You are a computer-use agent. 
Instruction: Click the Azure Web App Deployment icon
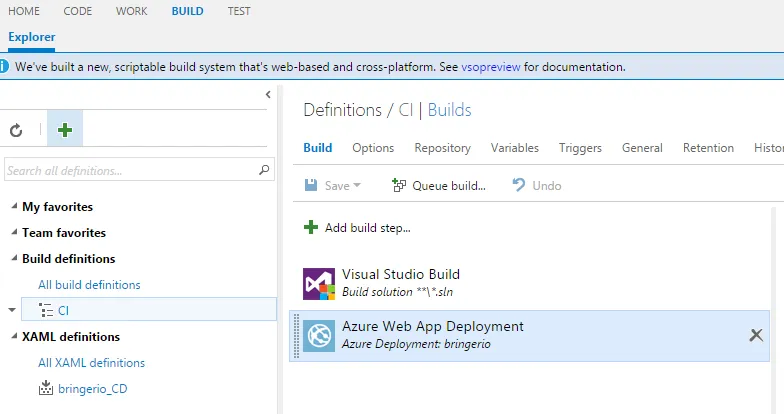[319, 336]
